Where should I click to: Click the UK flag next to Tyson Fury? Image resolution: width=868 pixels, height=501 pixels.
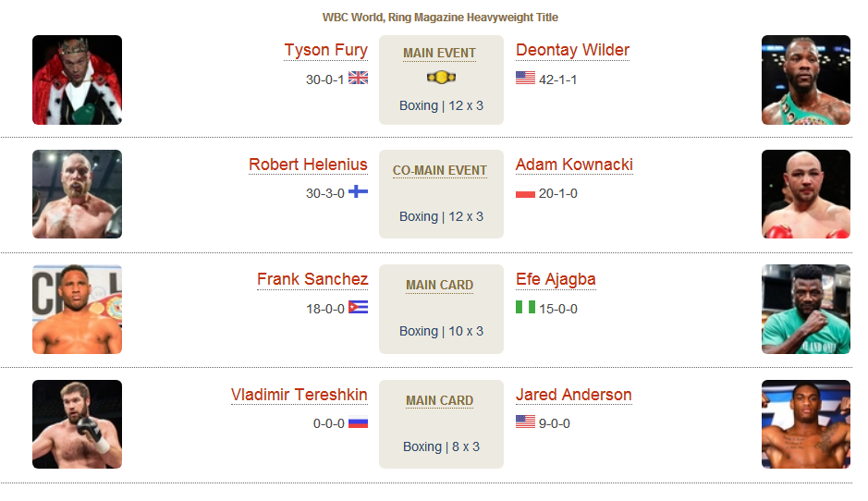click(x=358, y=78)
